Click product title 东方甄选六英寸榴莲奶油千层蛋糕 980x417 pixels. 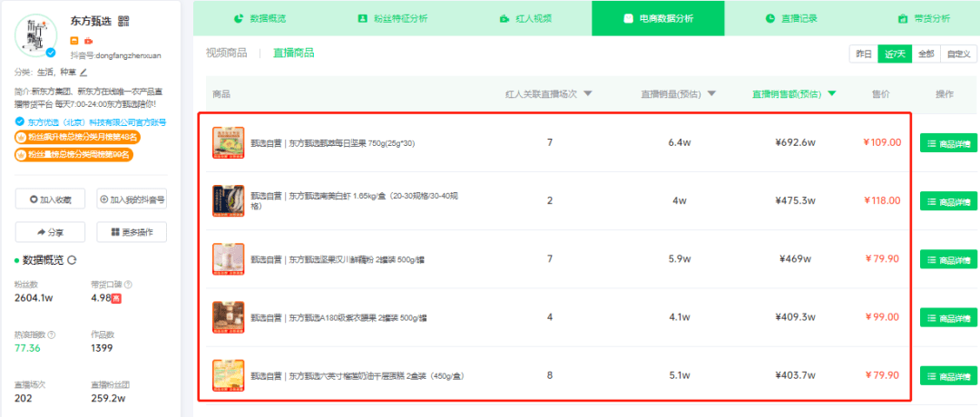[x=357, y=376]
